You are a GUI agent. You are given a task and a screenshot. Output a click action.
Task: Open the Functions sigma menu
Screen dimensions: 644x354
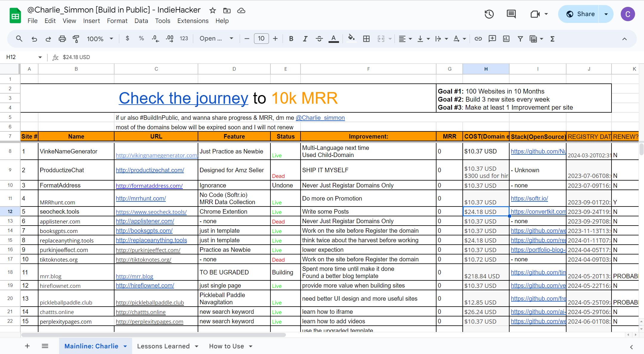552,39
